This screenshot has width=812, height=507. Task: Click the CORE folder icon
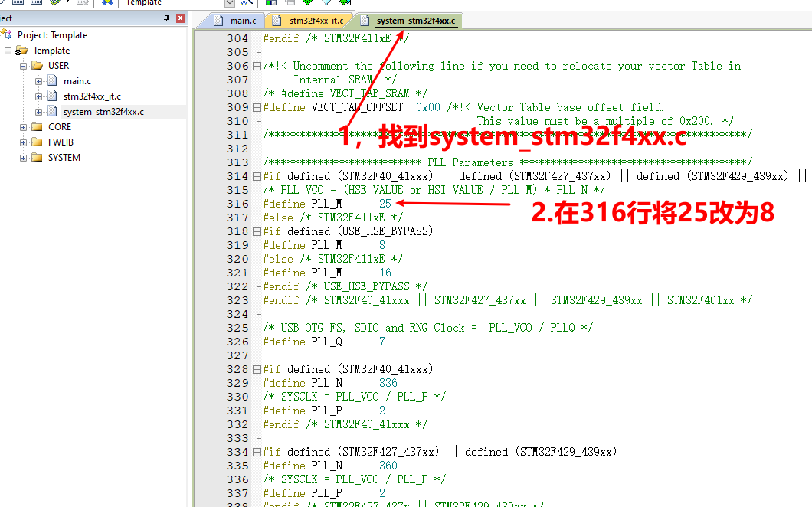(x=37, y=127)
